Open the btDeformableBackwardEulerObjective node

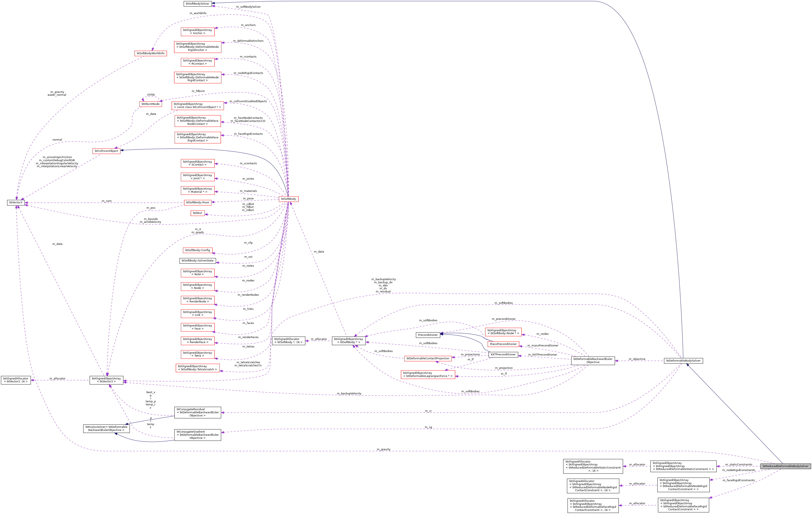click(593, 361)
